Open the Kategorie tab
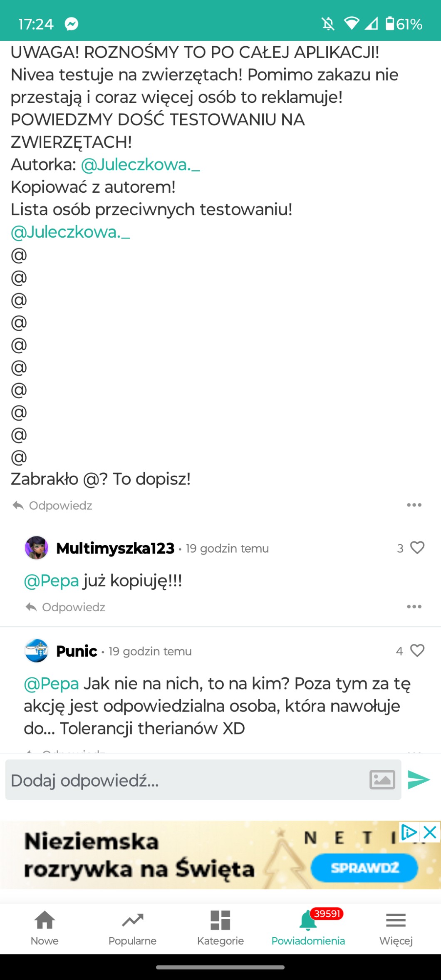441x980 pixels. (220, 928)
